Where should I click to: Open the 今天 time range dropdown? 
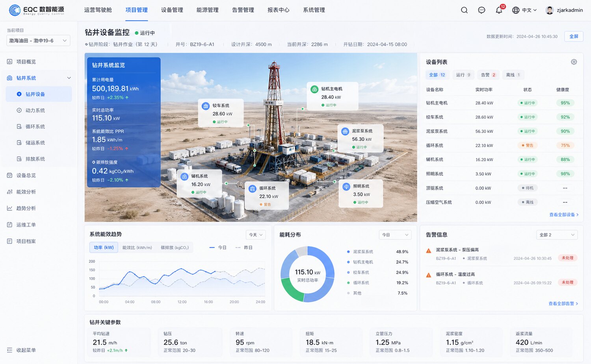pyautogui.click(x=255, y=235)
